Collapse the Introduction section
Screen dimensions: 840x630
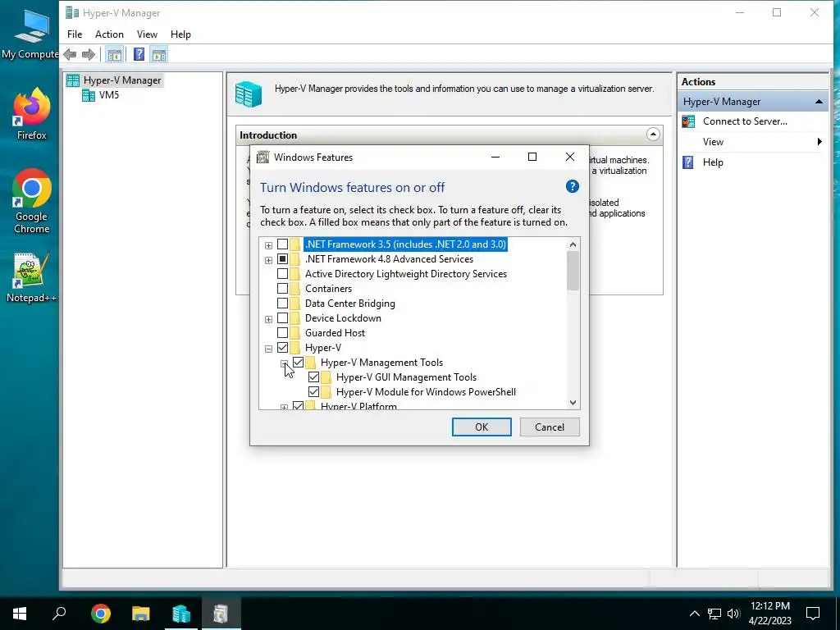pyautogui.click(x=652, y=135)
